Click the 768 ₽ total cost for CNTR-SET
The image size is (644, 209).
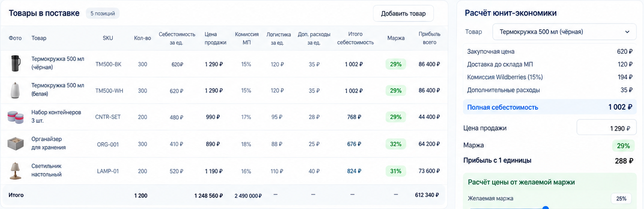[x=354, y=117]
